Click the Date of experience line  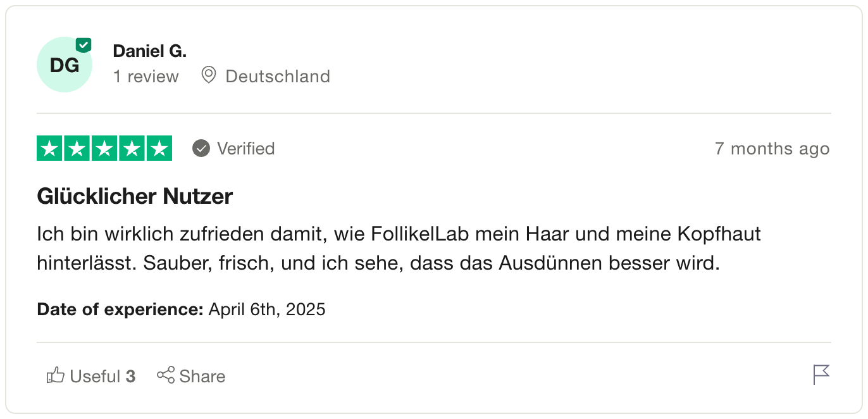[181, 310]
